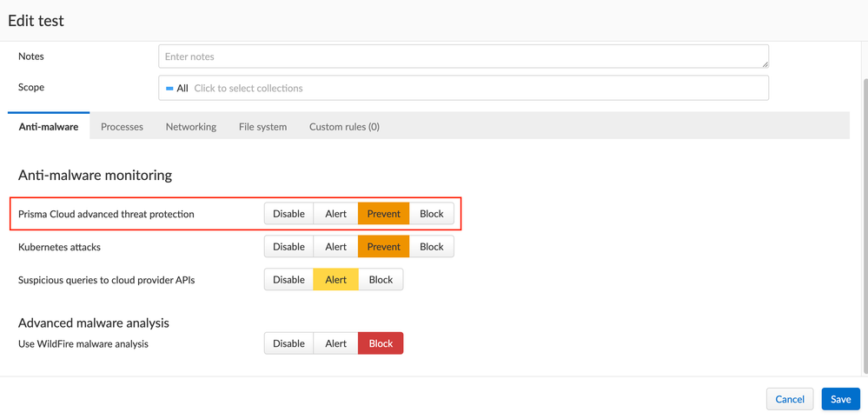Image resolution: width=868 pixels, height=419 pixels.
Task: Open the Custom rules tab
Action: coord(344,127)
